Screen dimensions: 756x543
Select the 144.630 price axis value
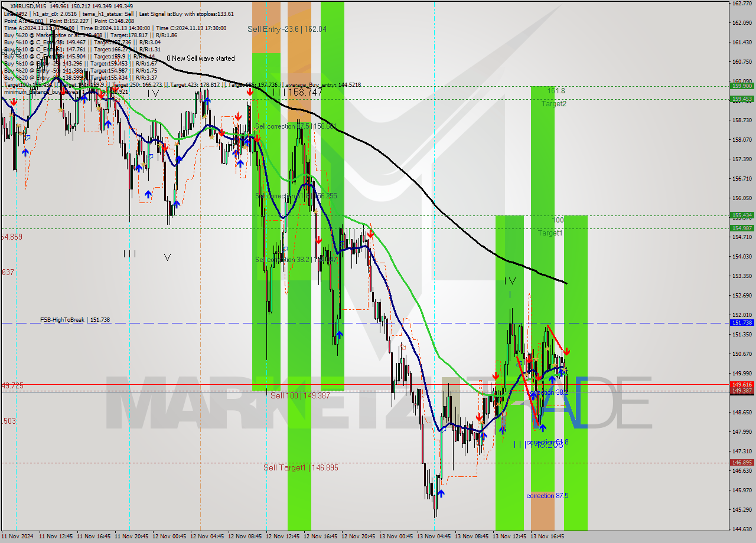tap(741, 529)
